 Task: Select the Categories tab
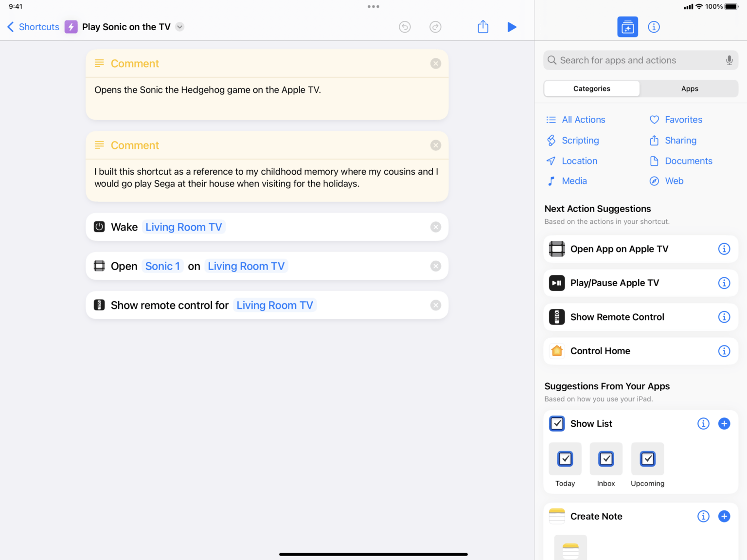pyautogui.click(x=591, y=89)
